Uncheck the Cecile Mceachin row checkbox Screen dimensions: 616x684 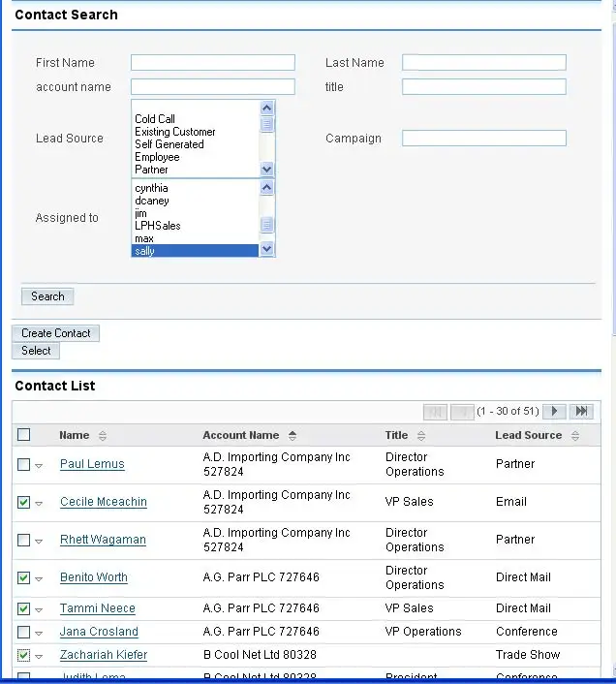click(24, 503)
